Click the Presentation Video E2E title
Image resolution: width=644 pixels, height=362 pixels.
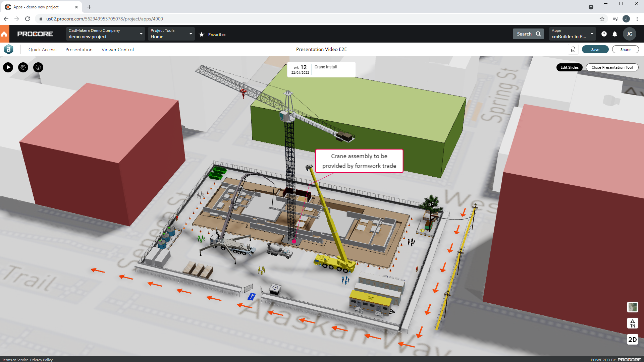pos(321,49)
